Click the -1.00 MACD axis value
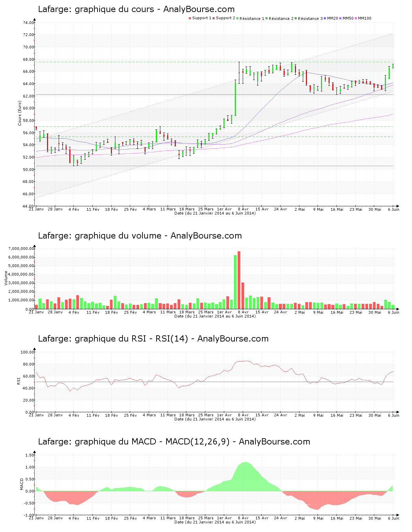 tap(29, 515)
